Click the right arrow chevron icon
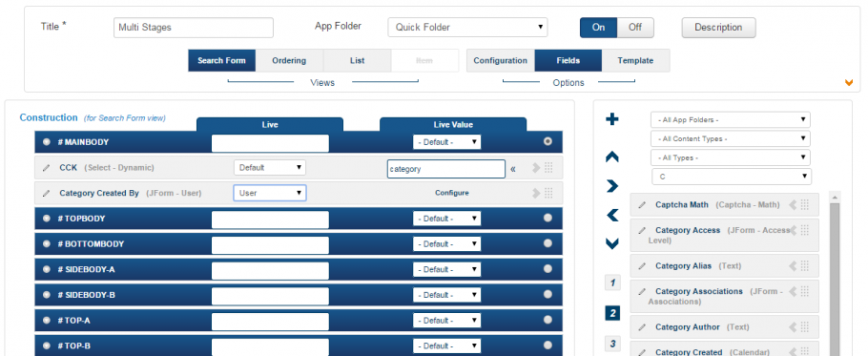This screenshot has width=868, height=356. coord(612,186)
